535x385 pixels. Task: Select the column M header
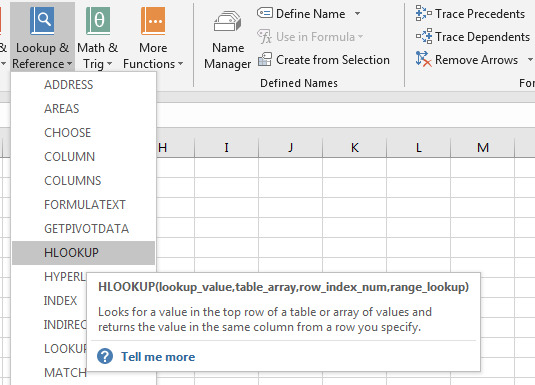[482, 147]
